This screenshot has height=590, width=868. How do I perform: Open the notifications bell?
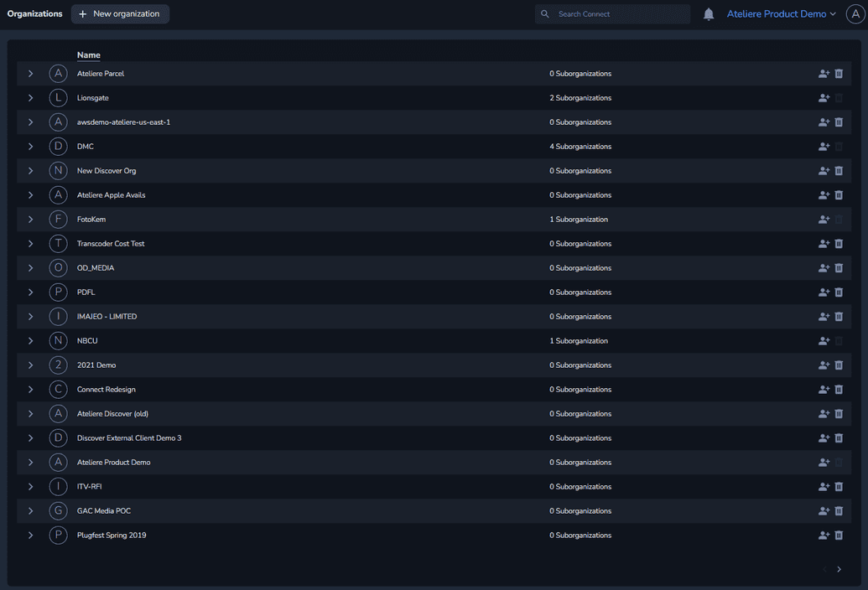tap(709, 14)
